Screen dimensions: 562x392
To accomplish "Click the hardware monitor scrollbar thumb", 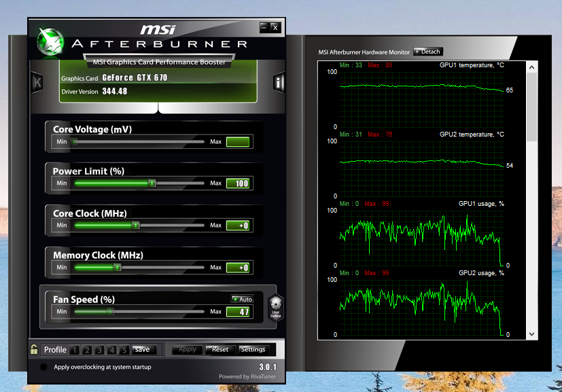I will click(531, 107).
